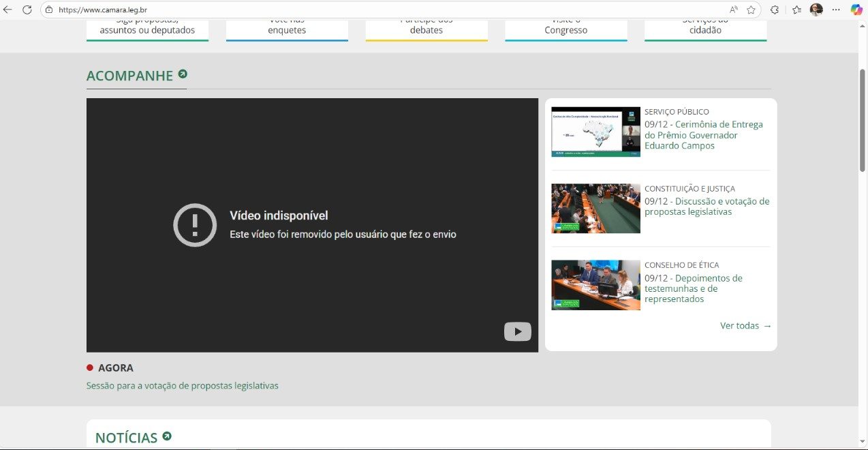Open the Copilot icon in the toolbar
Screen dimensions: 868x450
pos(856,10)
